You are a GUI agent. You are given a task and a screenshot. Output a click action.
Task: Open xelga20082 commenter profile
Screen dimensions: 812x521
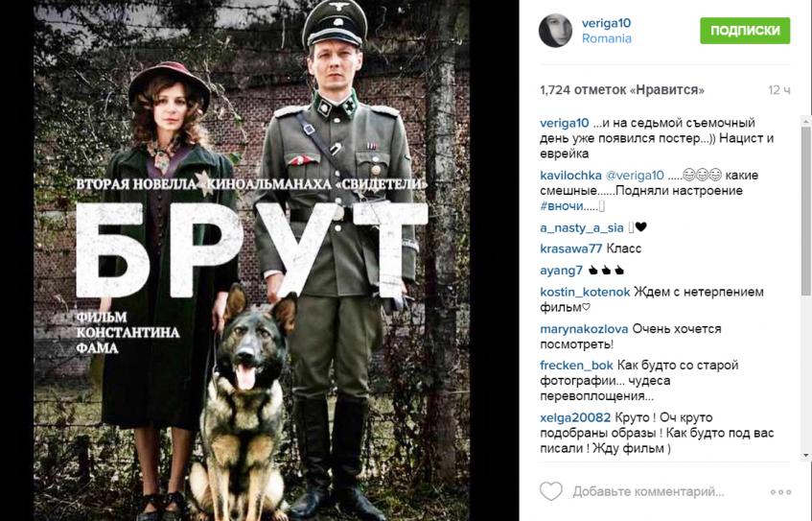point(575,417)
